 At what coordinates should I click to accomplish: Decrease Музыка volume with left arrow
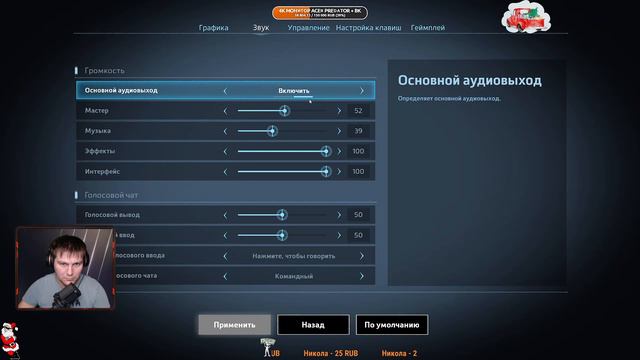pos(225,131)
